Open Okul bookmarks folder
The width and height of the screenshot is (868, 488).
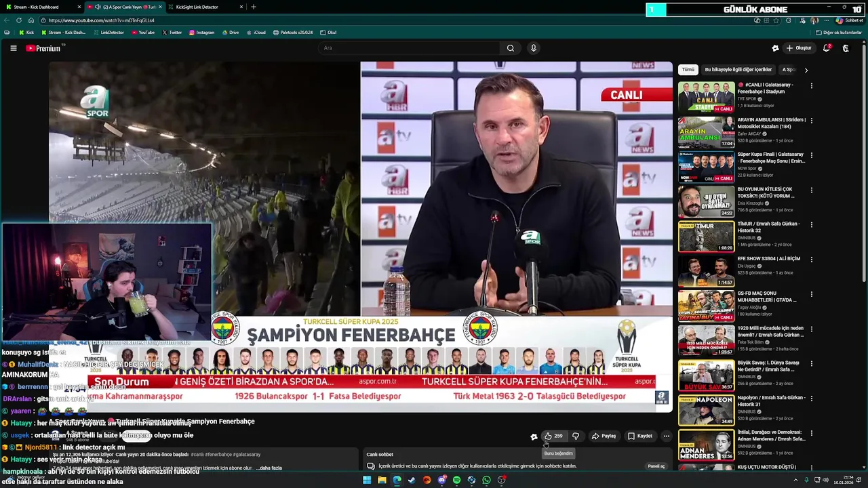coord(328,33)
